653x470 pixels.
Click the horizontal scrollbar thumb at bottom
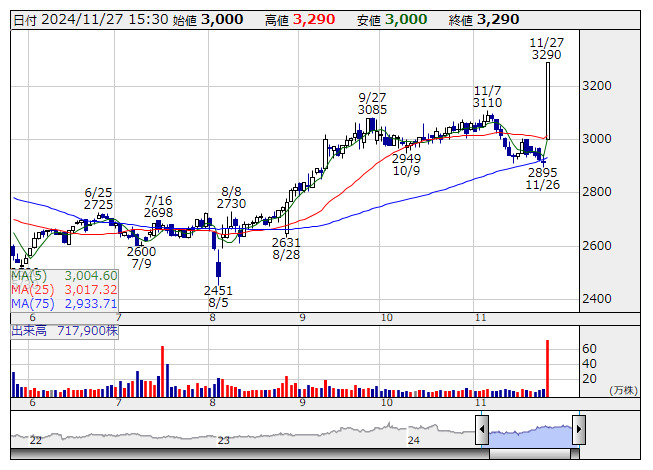point(530,454)
